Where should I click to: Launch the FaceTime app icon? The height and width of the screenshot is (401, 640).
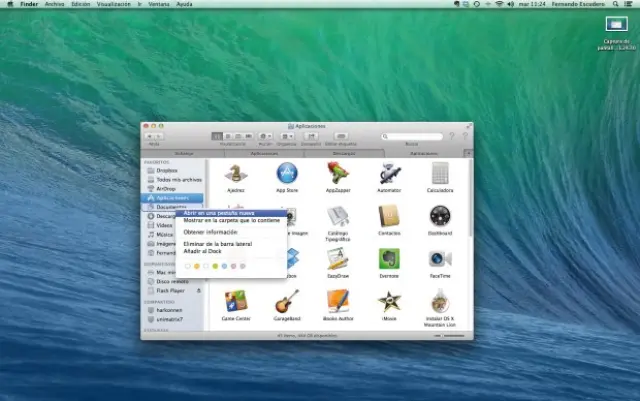pyautogui.click(x=440, y=258)
